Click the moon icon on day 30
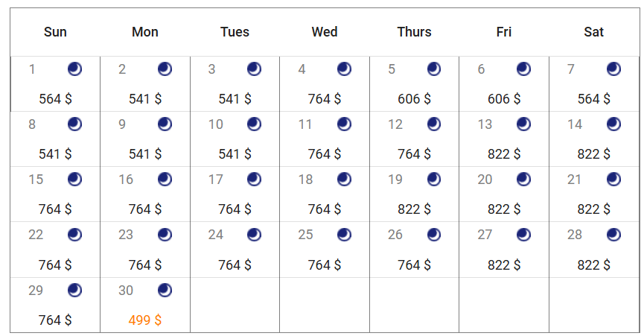This screenshot has height=336, width=644. point(165,291)
